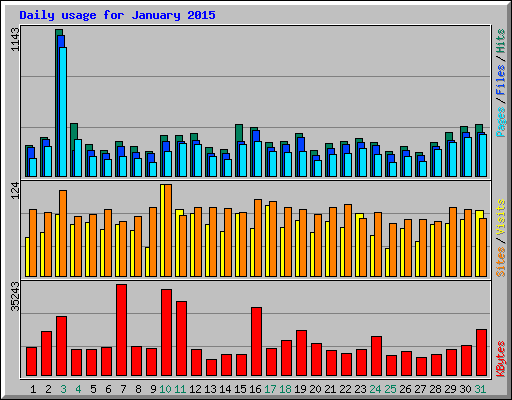Select day 13 on the x-axis
512x400 pixels.
[x=210, y=389]
